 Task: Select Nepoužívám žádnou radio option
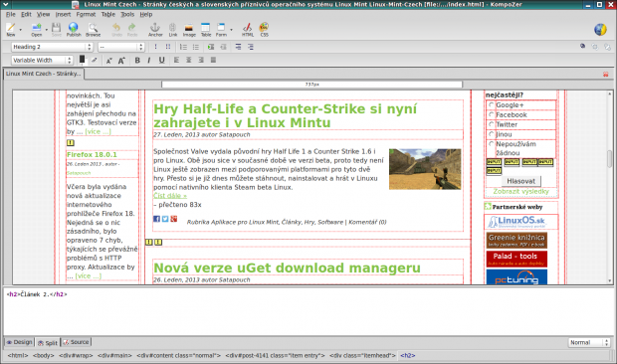coord(491,144)
